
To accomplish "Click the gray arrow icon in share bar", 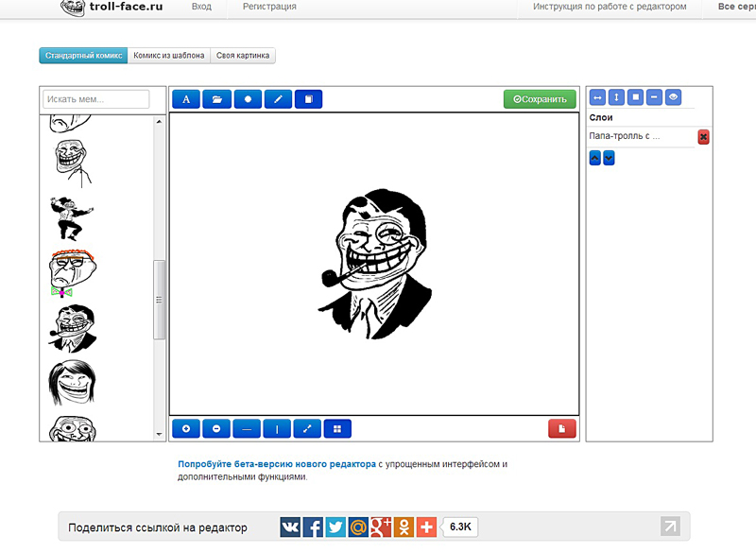I will point(671,527).
